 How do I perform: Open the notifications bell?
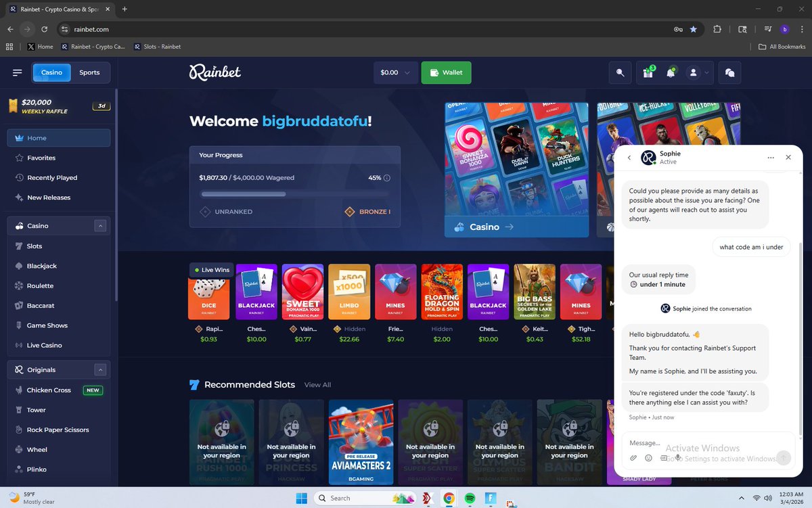pyautogui.click(x=671, y=73)
